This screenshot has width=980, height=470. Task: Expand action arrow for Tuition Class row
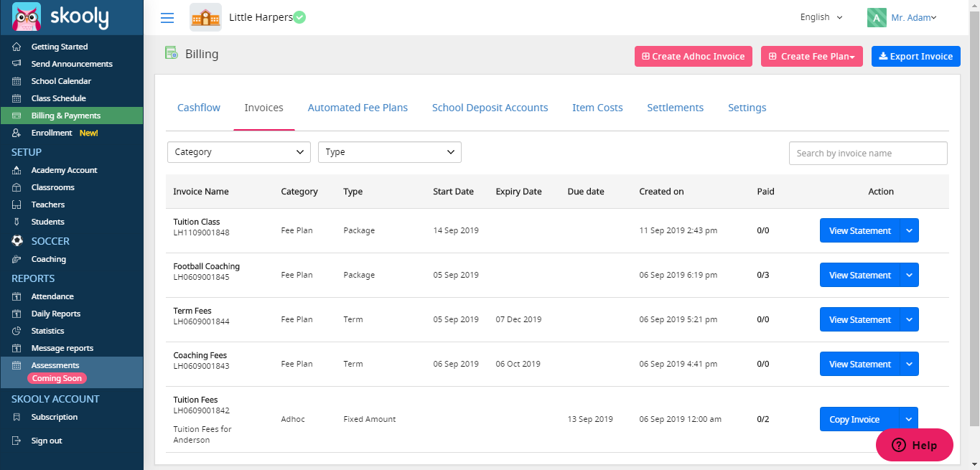[x=910, y=231]
